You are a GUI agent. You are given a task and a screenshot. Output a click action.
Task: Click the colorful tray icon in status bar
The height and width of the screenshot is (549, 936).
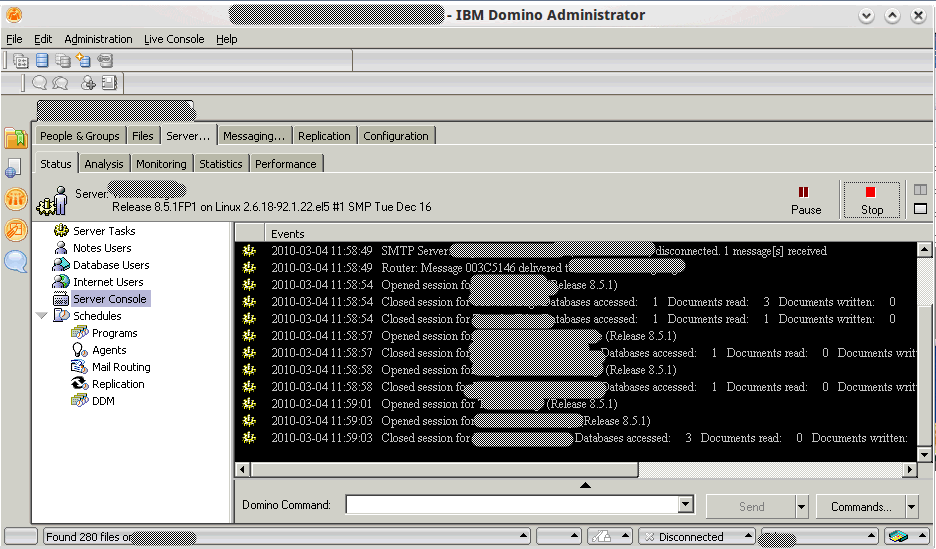click(898, 536)
